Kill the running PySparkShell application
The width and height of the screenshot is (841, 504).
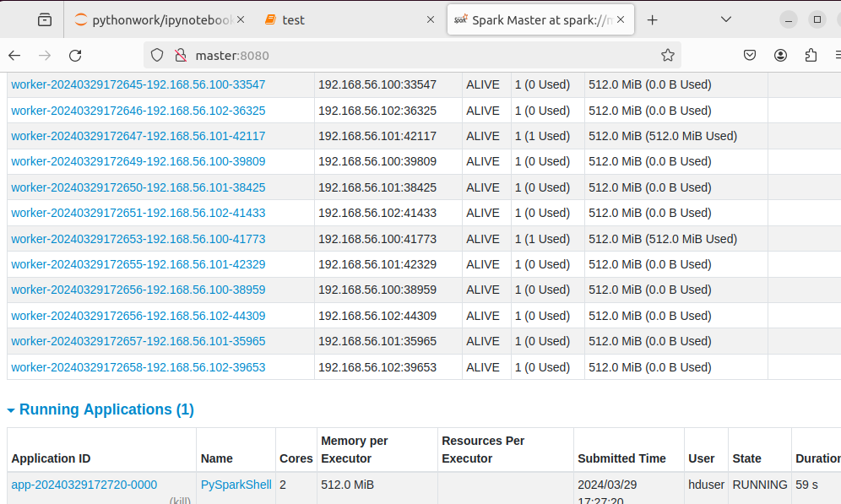pos(180,501)
